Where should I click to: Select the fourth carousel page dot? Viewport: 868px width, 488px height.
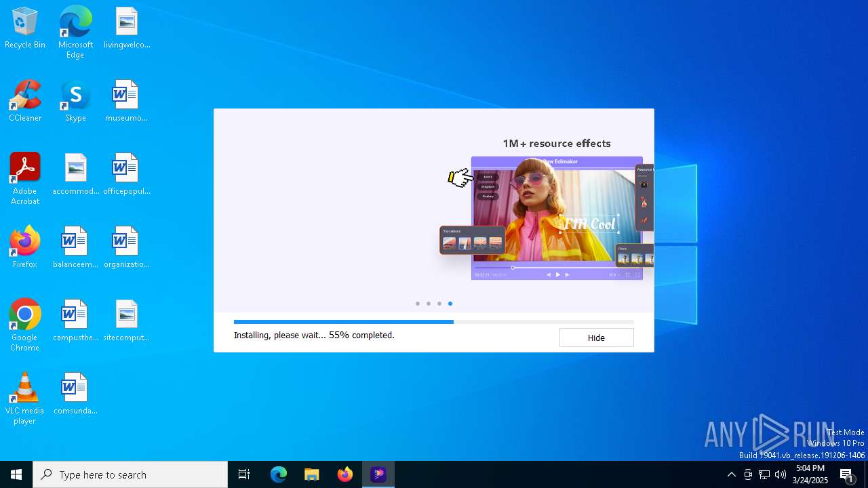click(450, 304)
